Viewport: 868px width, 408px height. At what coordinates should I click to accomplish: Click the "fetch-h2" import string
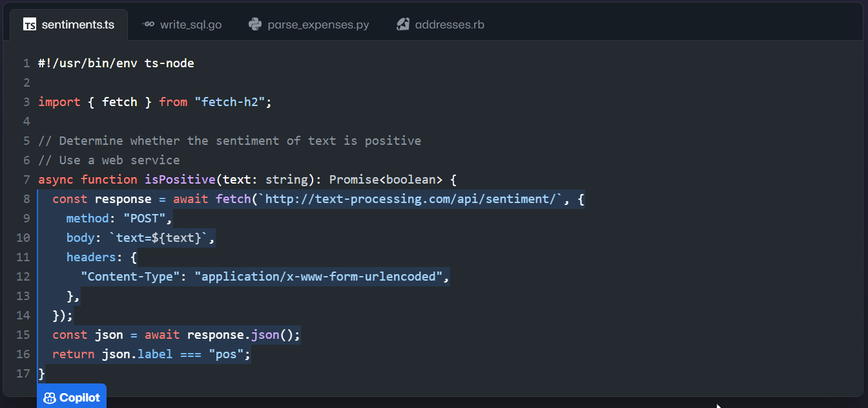tap(230, 102)
